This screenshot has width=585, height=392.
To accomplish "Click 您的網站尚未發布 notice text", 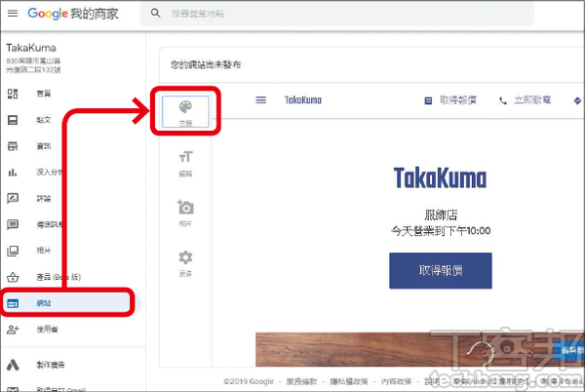I will pyautogui.click(x=206, y=64).
